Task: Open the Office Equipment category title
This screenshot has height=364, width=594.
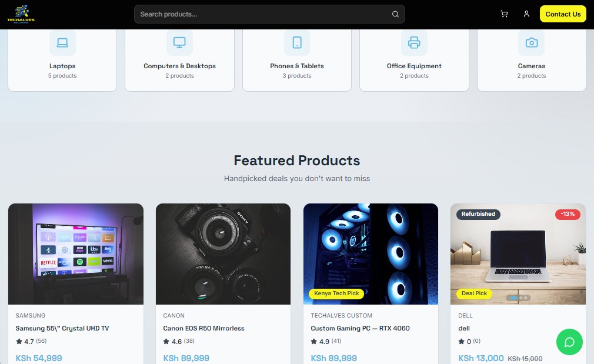Action: (x=414, y=66)
